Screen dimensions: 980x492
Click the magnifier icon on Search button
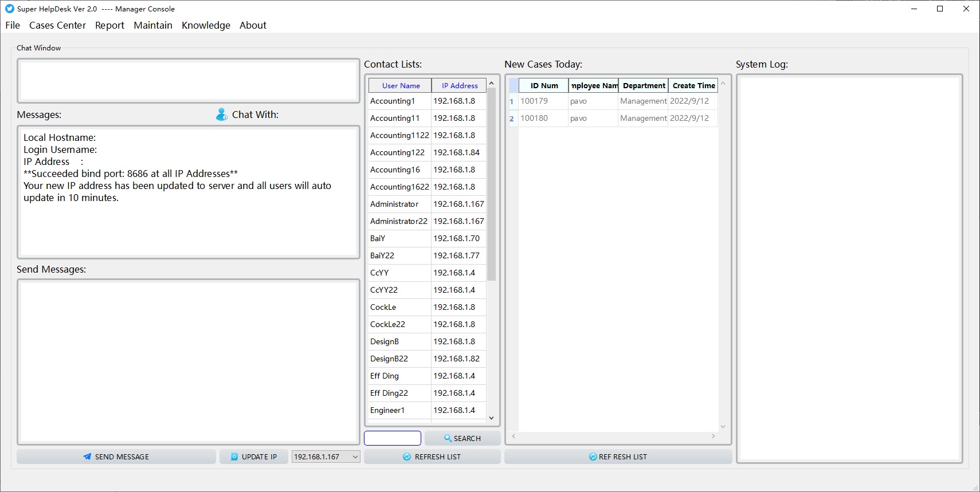(x=448, y=438)
